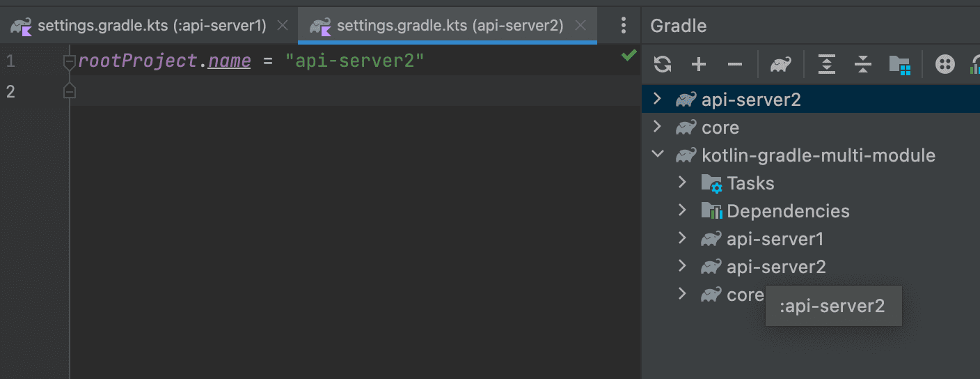
Task: Click the plus icon to link Gradle project
Action: [699, 65]
